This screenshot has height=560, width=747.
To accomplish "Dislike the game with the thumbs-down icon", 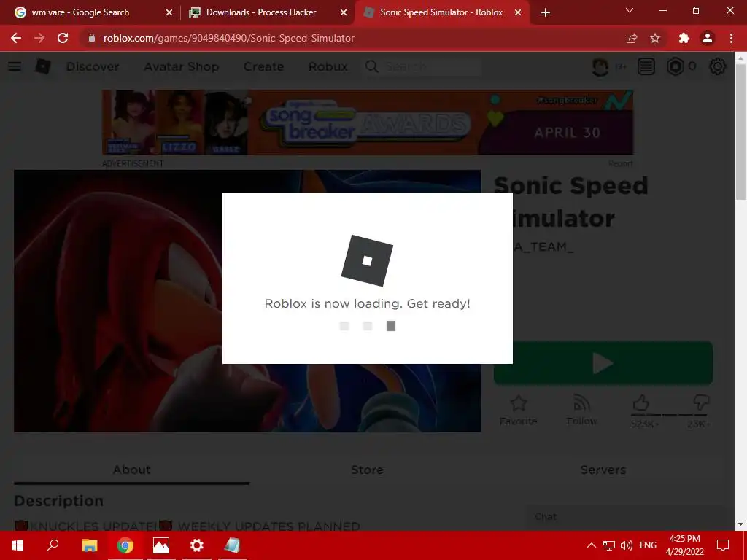I will tap(700, 403).
